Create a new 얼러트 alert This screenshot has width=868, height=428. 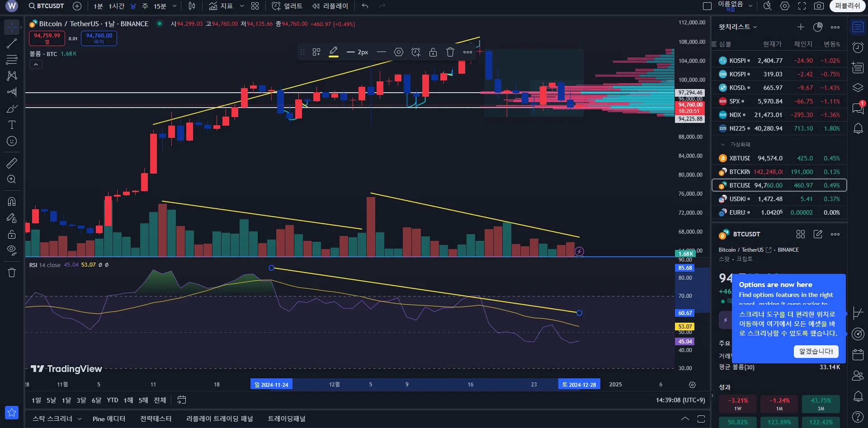point(287,6)
